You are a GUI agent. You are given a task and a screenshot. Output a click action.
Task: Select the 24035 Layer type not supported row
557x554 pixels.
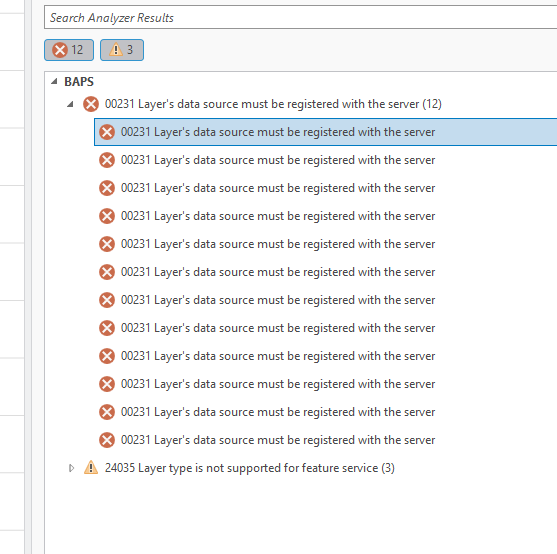(x=249, y=468)
